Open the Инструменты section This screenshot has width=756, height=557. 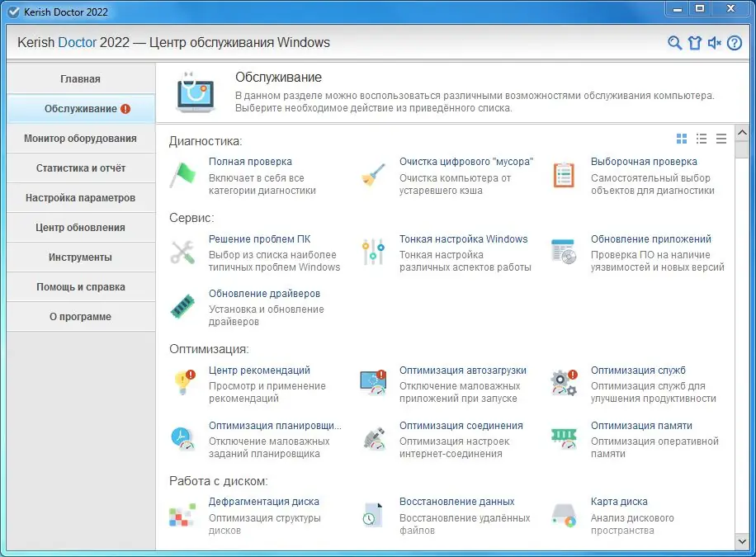point(81,257)
